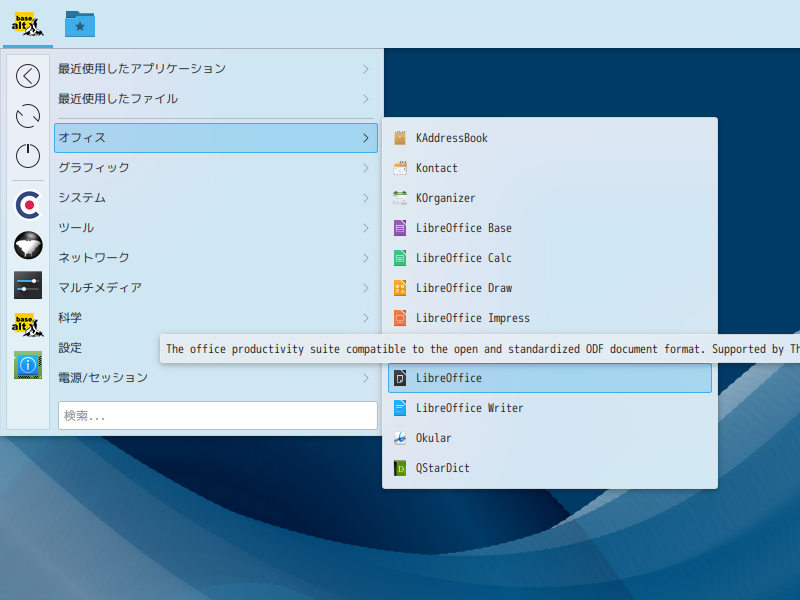Select the ツール category
This screenshot has height=600, width=800.
pos(216,228)
